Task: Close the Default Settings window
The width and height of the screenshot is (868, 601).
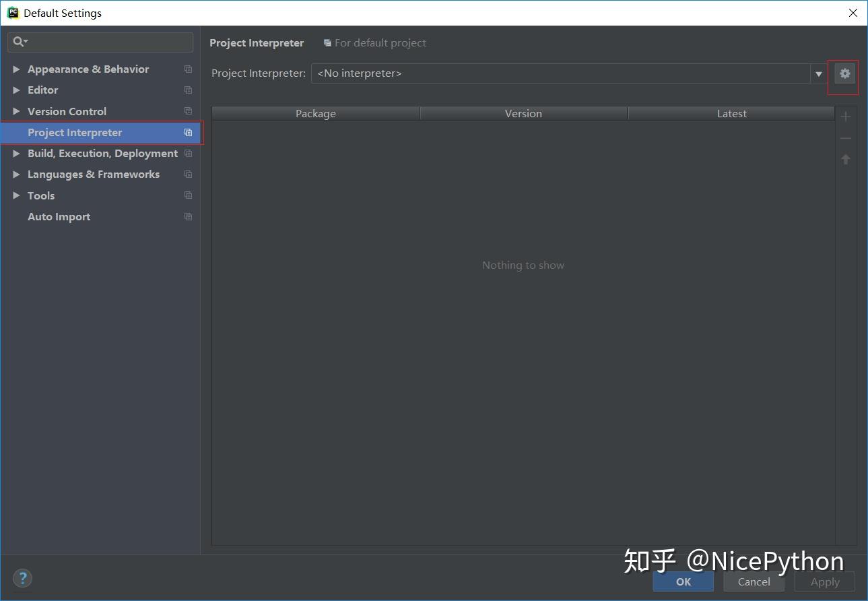Action: pyautogui.click(x=853, y=13)
